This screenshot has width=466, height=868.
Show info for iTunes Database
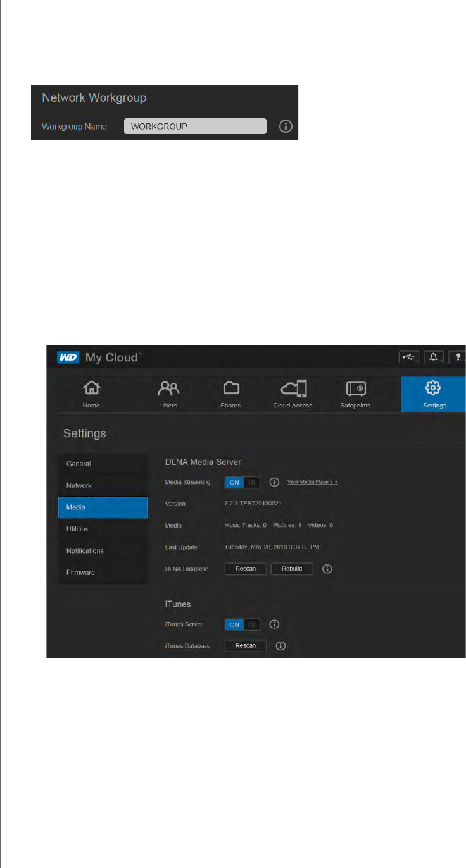pyautogui.click(x=281, y=646)
